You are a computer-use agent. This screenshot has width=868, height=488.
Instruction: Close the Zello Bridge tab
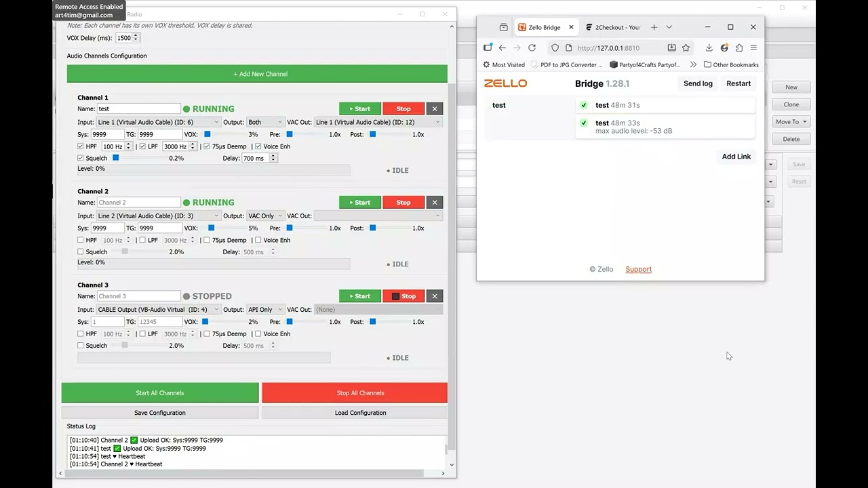tap(571, 27)
